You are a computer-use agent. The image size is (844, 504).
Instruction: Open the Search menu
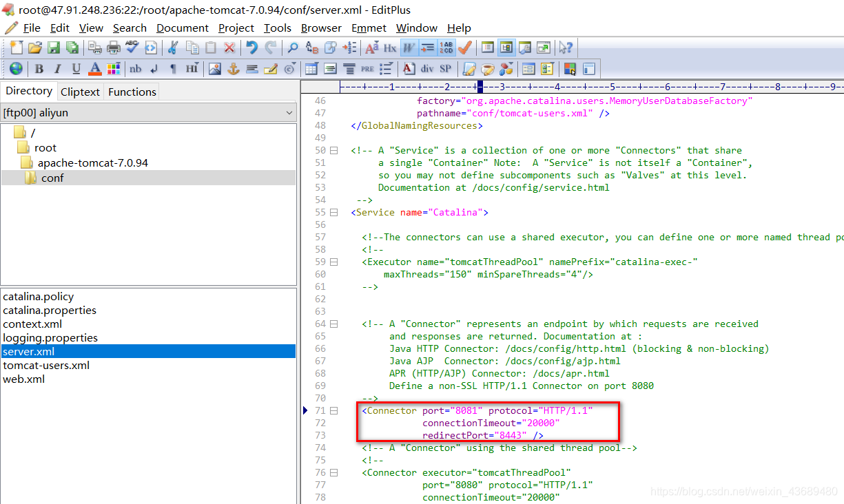tap(130, 28)
